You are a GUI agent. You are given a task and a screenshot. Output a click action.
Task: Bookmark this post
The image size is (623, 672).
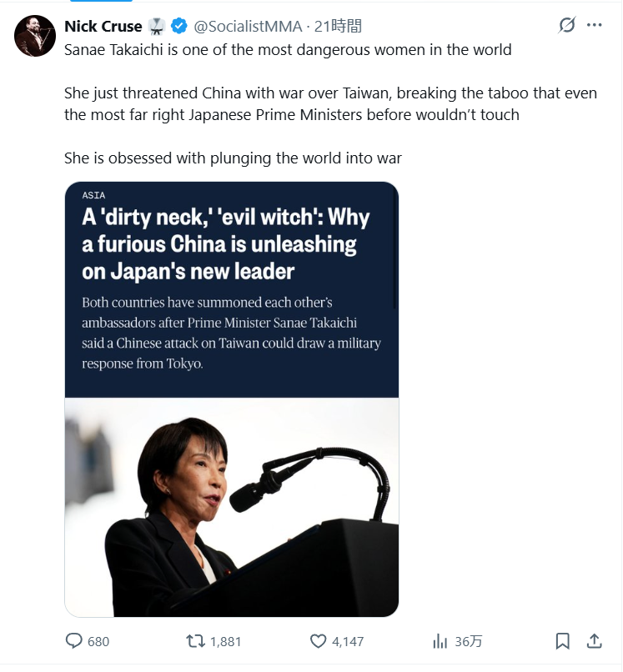pyautogui.click(x=563, y=641)
